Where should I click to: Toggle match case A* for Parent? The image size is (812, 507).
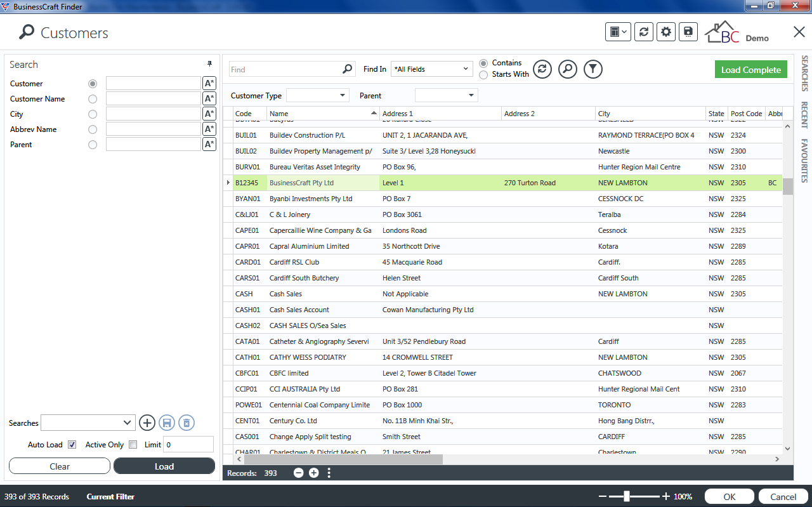point(209,145)
